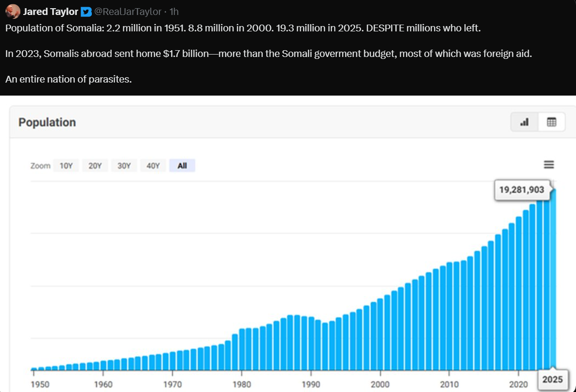The height and width of the screenshot is (392, 576).
Task: Switch to the table view icon
Action: [551, 122]
